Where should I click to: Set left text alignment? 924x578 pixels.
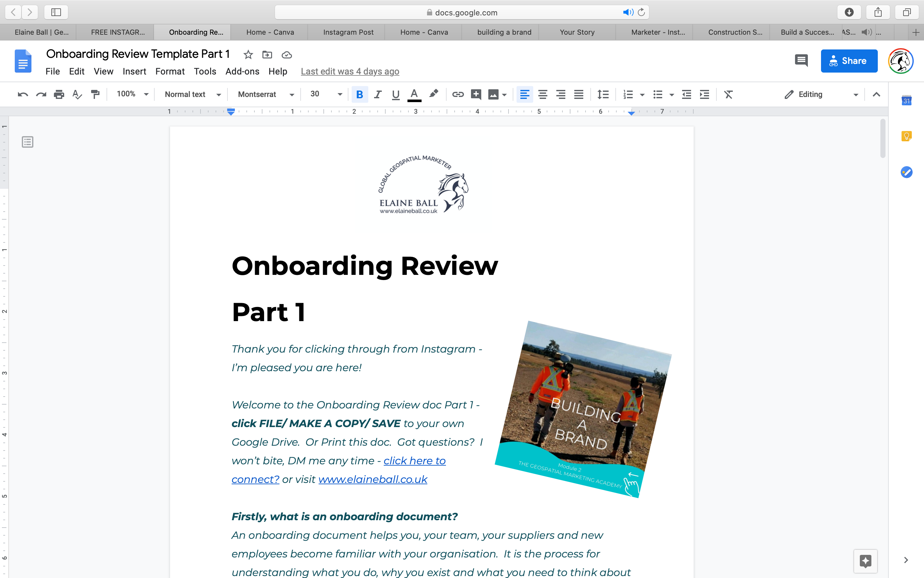pyautogui.click(x=525, y=94)
